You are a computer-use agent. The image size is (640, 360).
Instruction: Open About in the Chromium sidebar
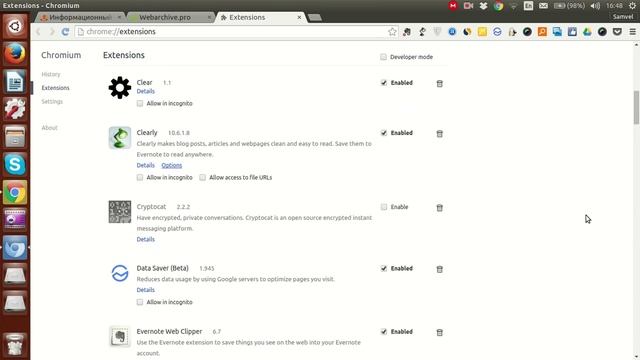click(x=49, y=128)
